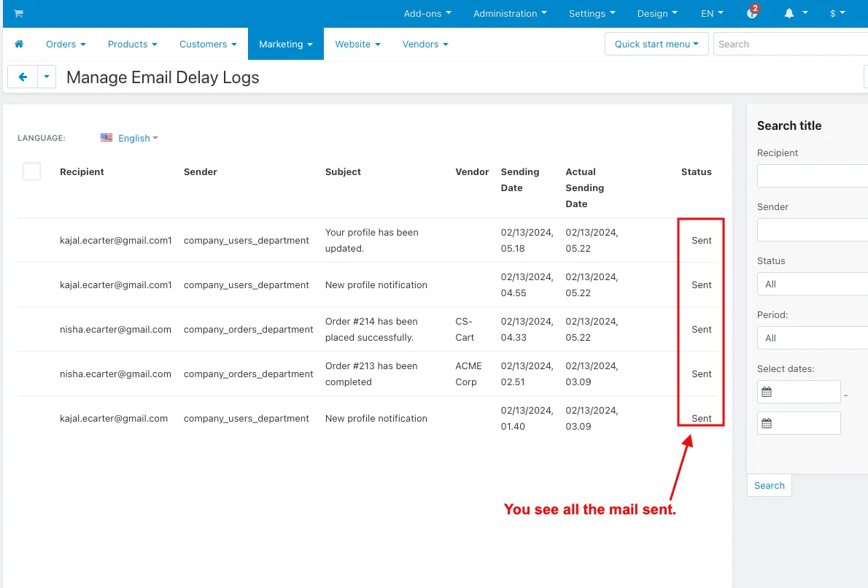Expand the $ currency selector
Screen dimensions: 868x588
pos(837,13)
